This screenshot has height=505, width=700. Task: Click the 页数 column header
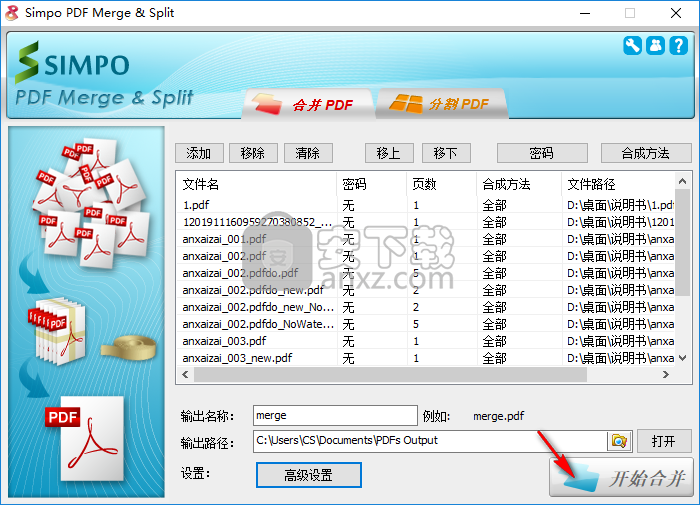click(x=442, y=184)
